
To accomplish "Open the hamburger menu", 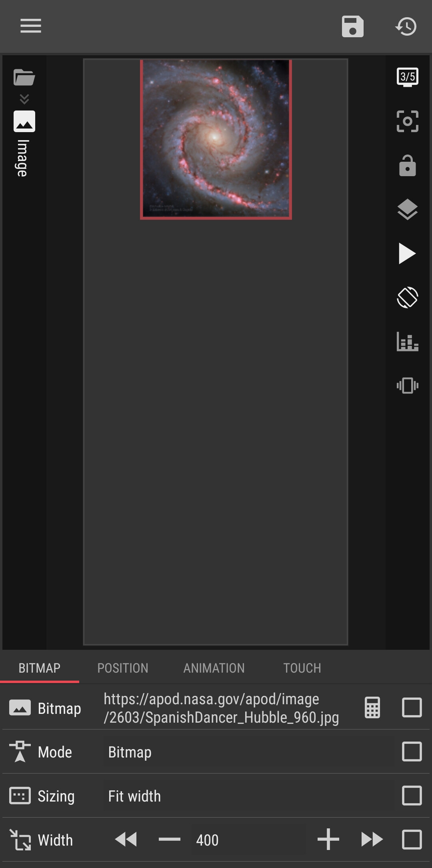I will 31,26.
